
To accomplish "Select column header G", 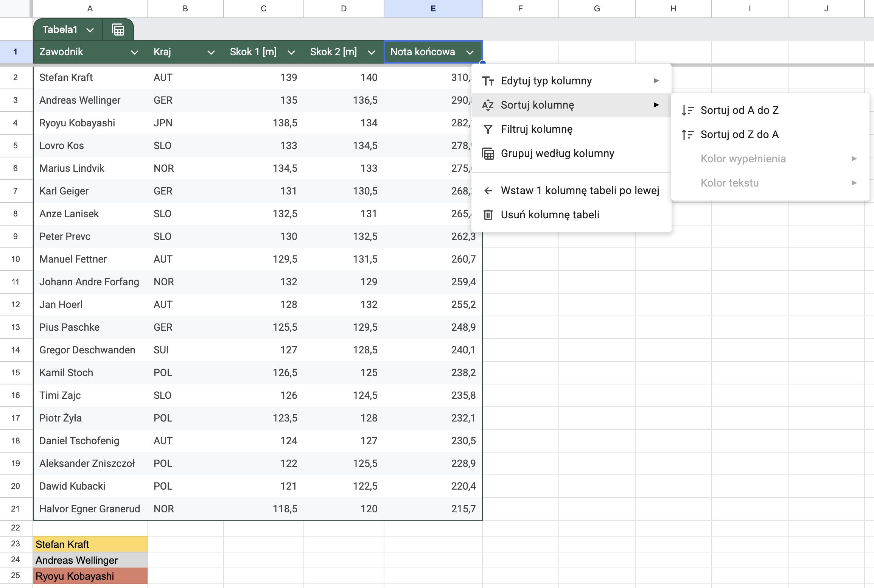I will 597,9.
